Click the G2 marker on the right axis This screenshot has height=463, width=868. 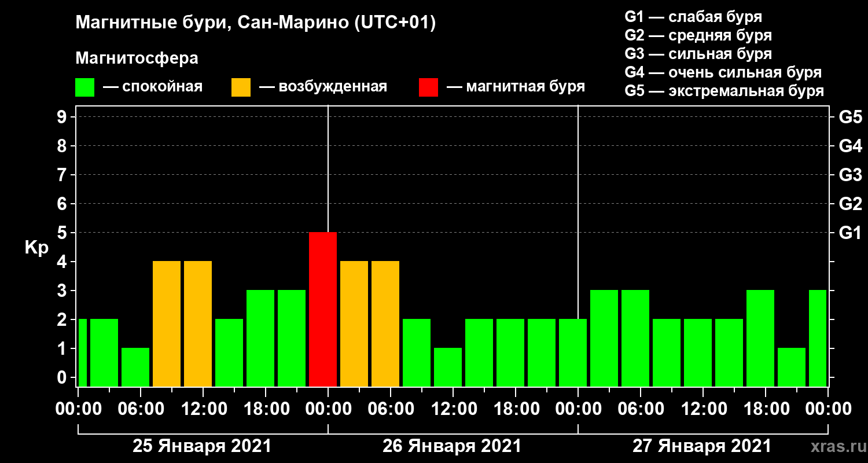coord(850,204)
